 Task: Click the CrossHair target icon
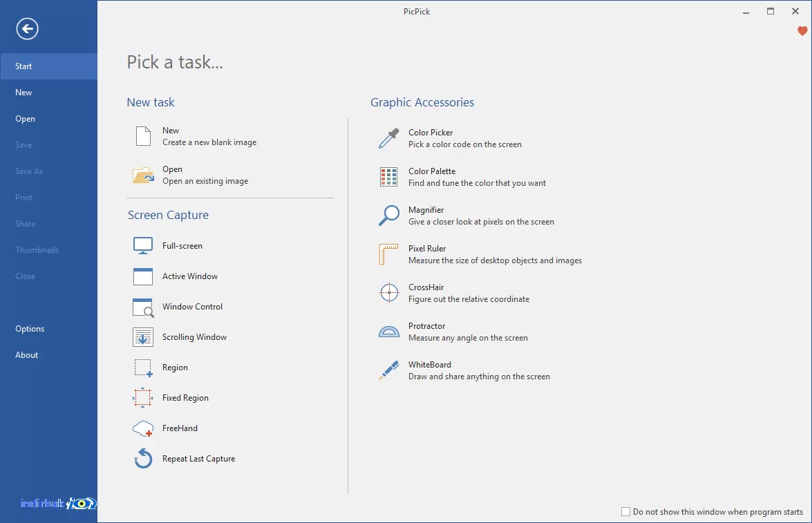pyautogui.click(x=389, y=293)
